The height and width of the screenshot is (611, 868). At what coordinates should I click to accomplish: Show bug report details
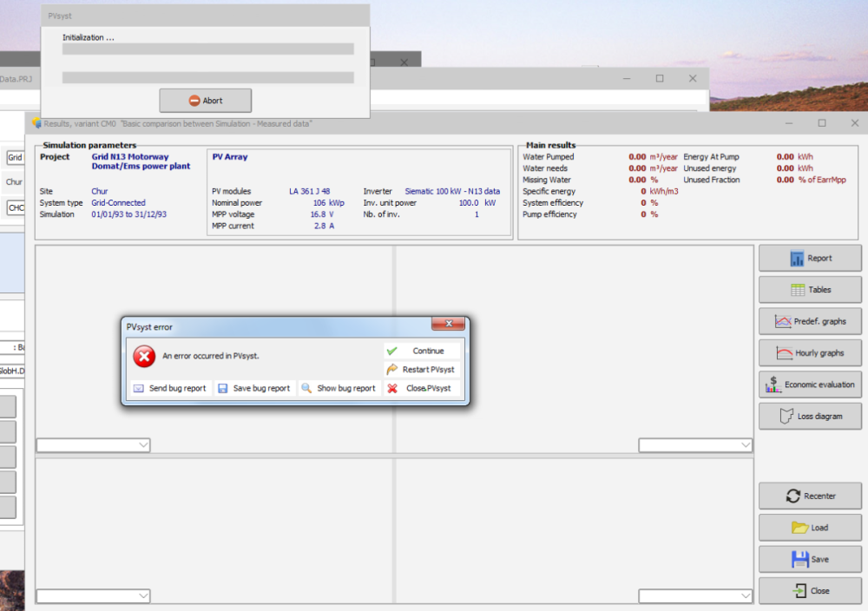(339, 388)
